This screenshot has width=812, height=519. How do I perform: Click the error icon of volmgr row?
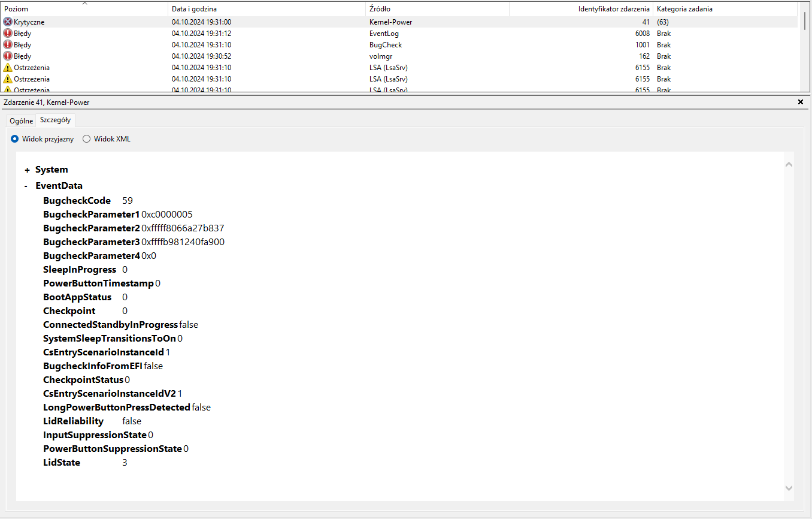[8, 56]
